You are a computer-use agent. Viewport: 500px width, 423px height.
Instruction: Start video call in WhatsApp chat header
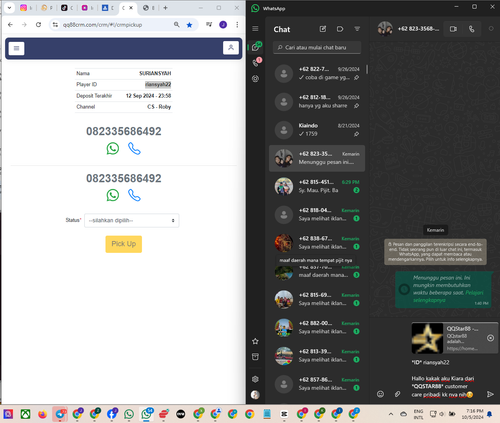(453, 29)
